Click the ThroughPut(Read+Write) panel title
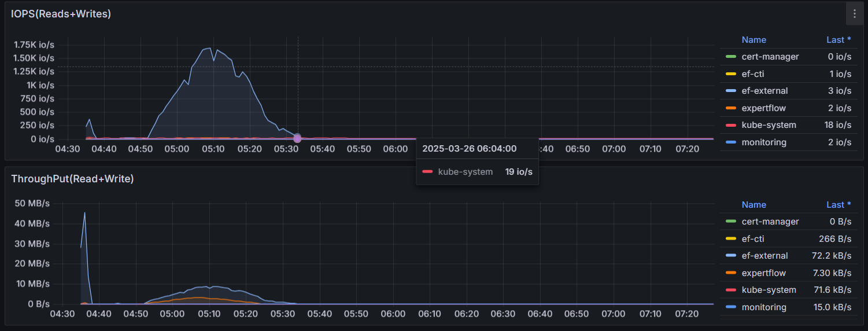Viewport: 868px width, 331px height. tap(72, 179)
